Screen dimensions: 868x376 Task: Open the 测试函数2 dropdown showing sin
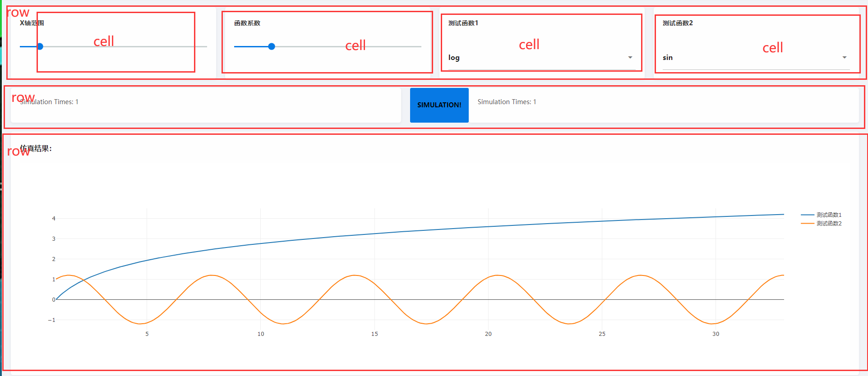pos(756,58)
